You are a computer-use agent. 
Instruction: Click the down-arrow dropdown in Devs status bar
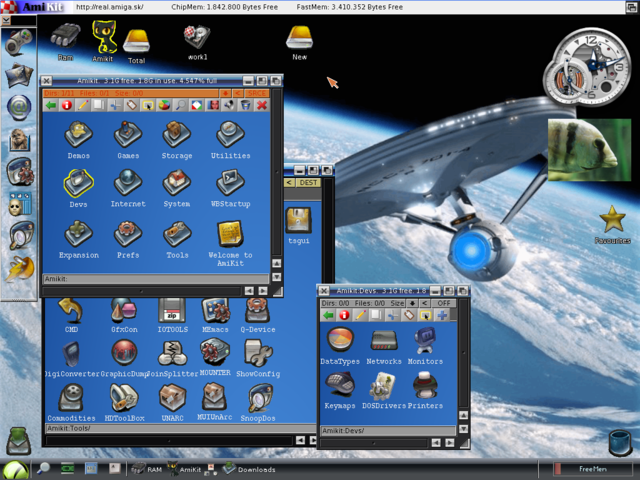[412, 303]
